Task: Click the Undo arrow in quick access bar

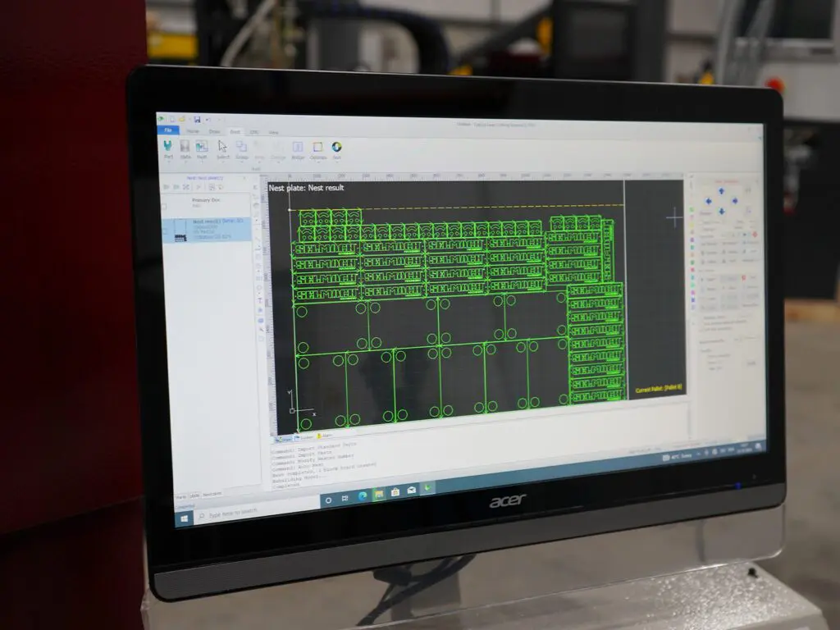Action: [x=208, y=119]
